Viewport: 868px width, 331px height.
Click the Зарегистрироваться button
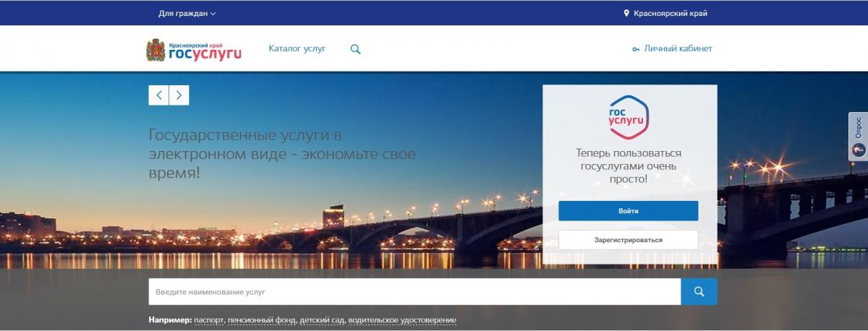pyautogui.click(x=629, y=240)
